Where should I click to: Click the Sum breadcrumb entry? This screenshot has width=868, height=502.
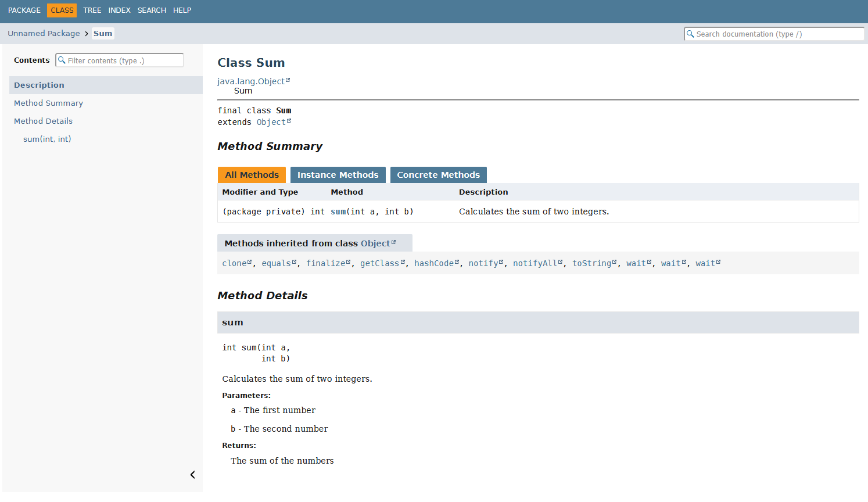pos(103,33)
